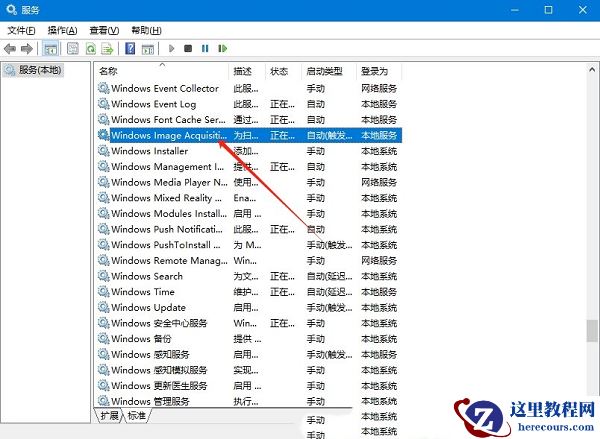This screenshot has width=600, height=439.
Task: Select Windows Installer service
Action: 249,151
